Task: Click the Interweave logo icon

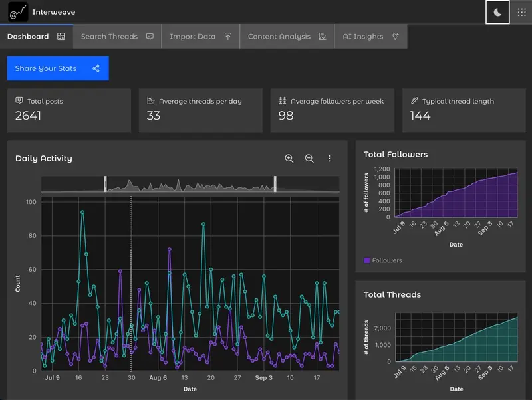Action: [17, 11]
